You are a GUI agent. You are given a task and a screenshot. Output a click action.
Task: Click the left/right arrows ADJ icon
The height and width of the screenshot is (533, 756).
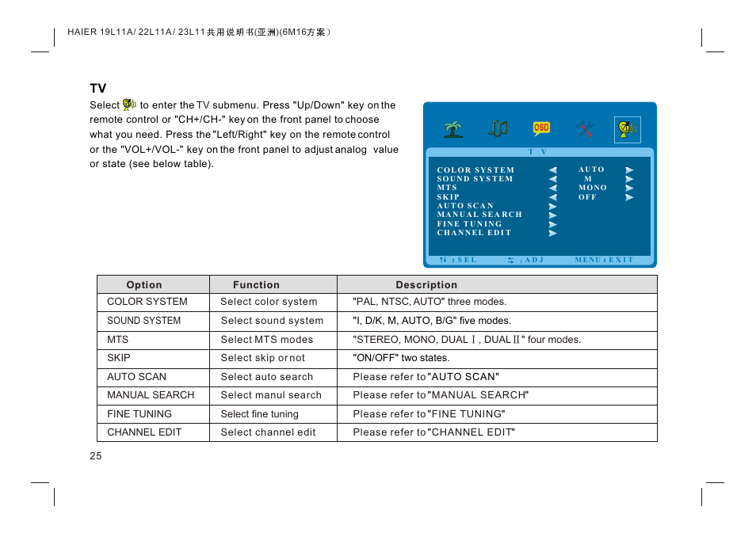pyautogui.click(x=511, y=260)
